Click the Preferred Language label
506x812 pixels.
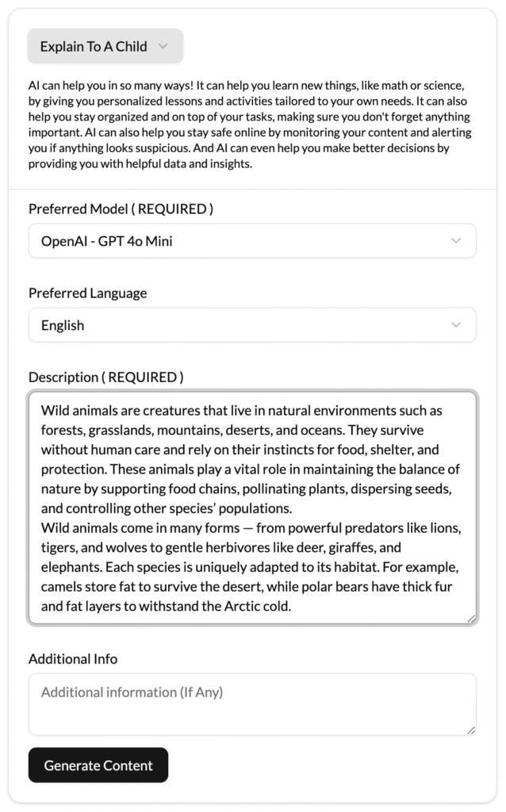[x=87, y=293]
